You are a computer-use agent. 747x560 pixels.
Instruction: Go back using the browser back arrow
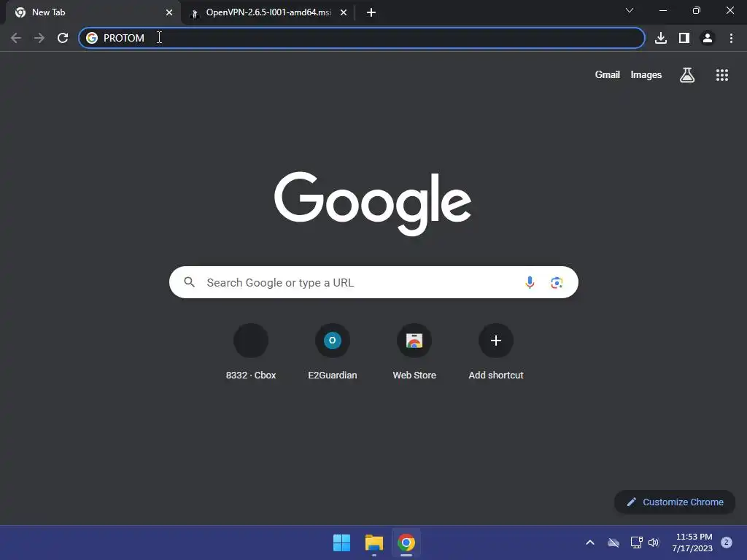click(x=16, y=38)
